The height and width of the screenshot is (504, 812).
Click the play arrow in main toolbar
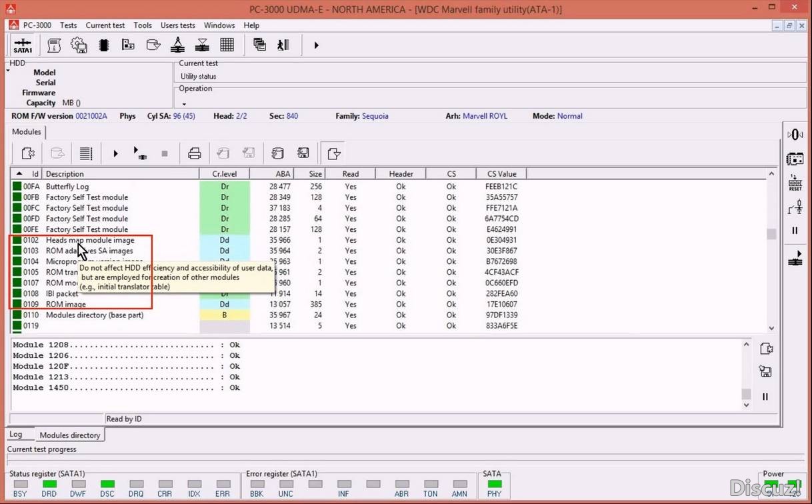316,45
